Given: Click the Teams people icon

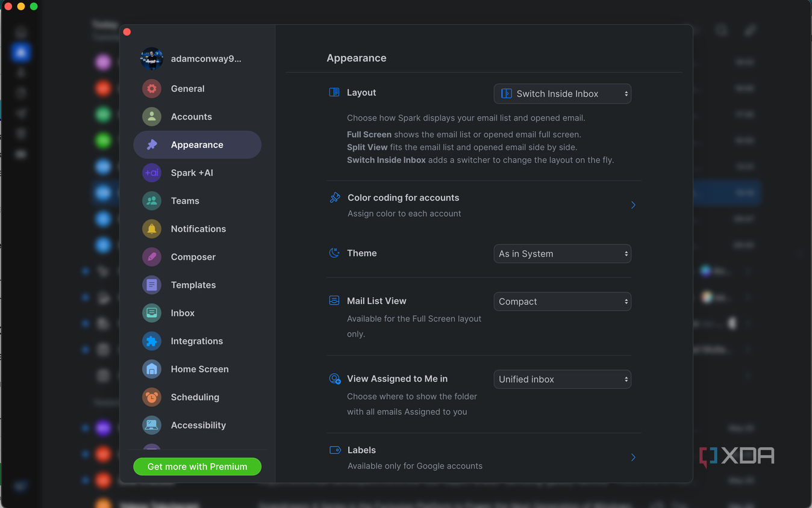Looking at the screenshot, I should coord(152,201).
